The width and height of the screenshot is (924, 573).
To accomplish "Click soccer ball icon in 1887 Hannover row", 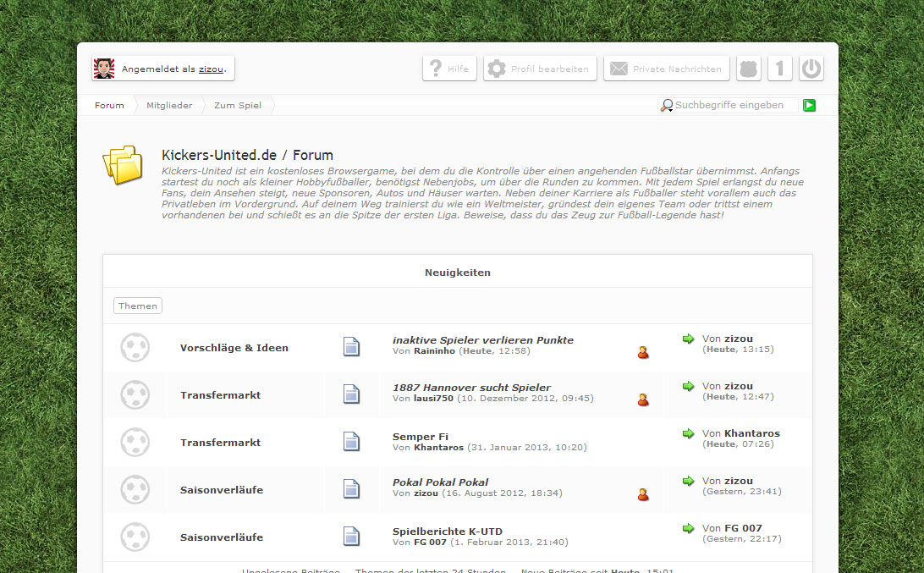I will point(135,394).
